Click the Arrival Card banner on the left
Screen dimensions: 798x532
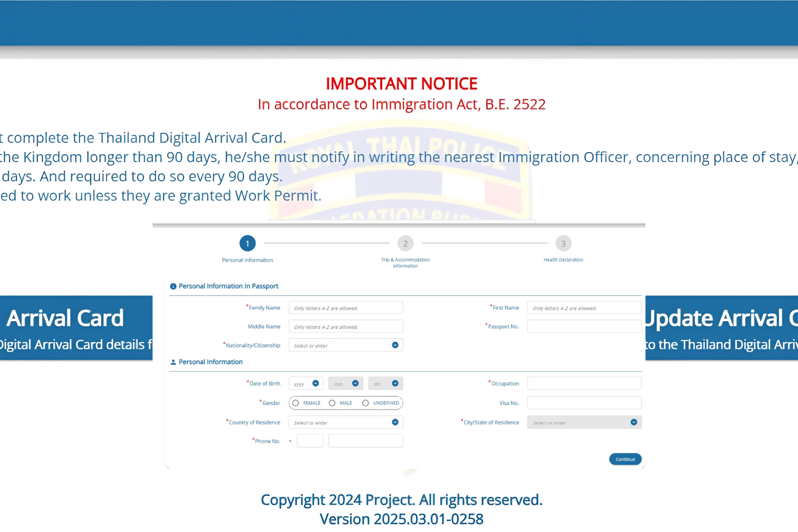tap(76, 328)
